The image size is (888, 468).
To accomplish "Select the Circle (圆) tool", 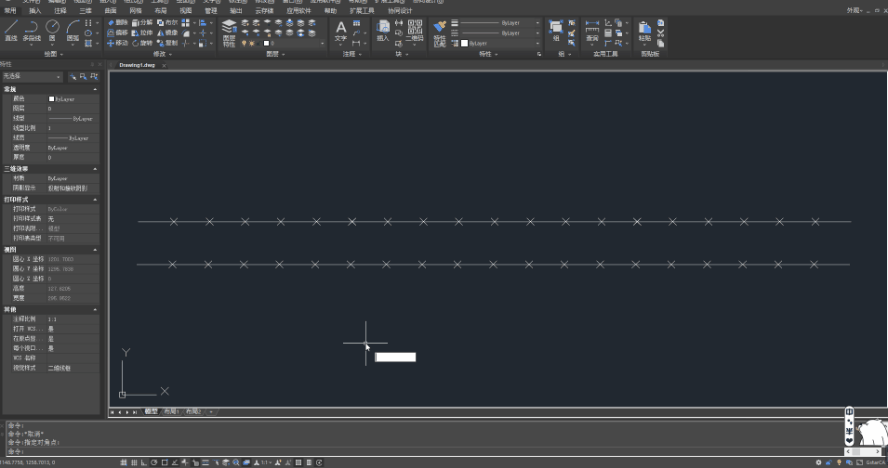I will tap(52, 31).
